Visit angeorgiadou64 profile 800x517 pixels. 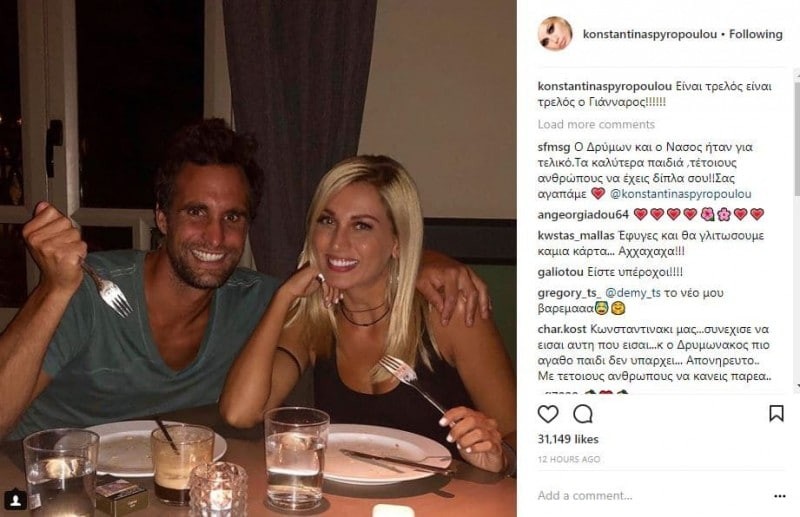583,215
